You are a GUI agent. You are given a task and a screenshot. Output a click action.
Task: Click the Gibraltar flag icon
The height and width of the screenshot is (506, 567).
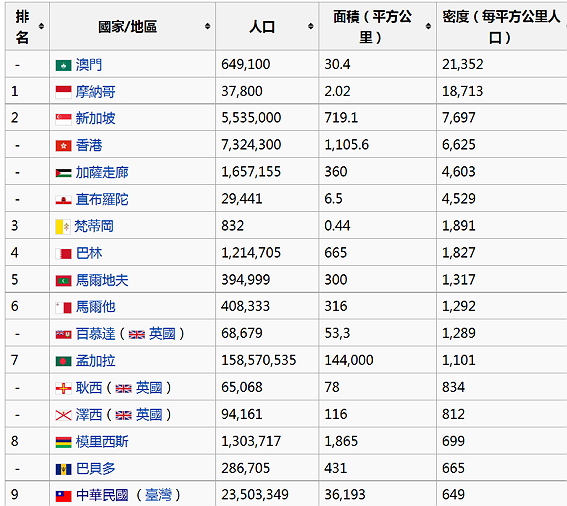pyautogui.click(x=63, y=200)
